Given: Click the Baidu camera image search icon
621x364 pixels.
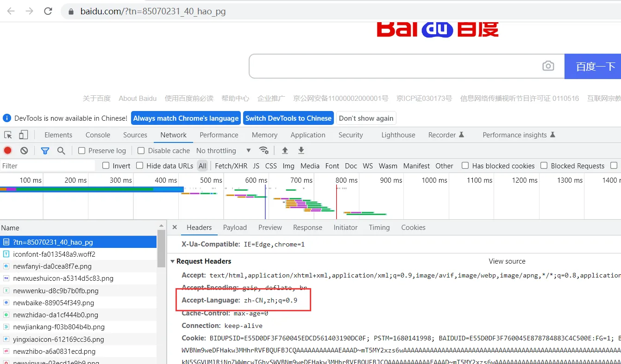Looking at the screenshot, I should tap(548, 66).
